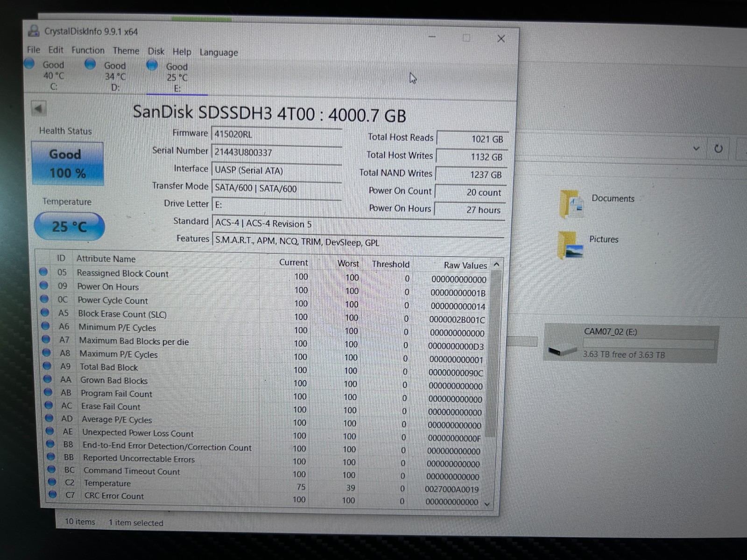The image size is (747, 560).
Task: Click status dot for Maximum P/E Cycles
Action: coord(46,352)
